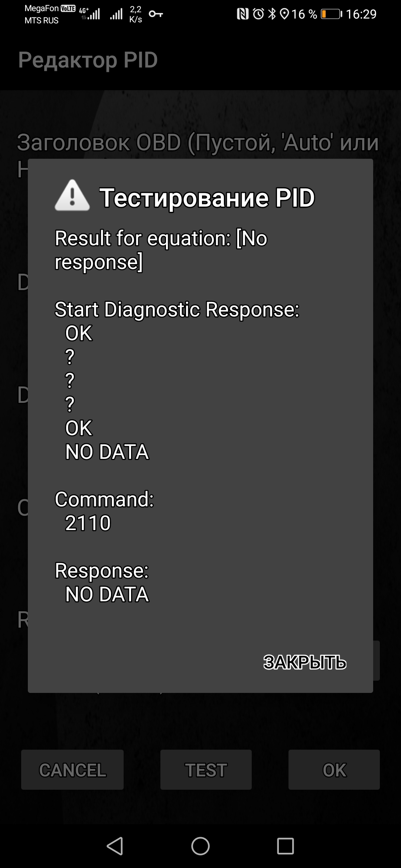Tap the Тестирование PID dialog title
Image resolution: width=401 pixels, height=868 pixels.
207,197
